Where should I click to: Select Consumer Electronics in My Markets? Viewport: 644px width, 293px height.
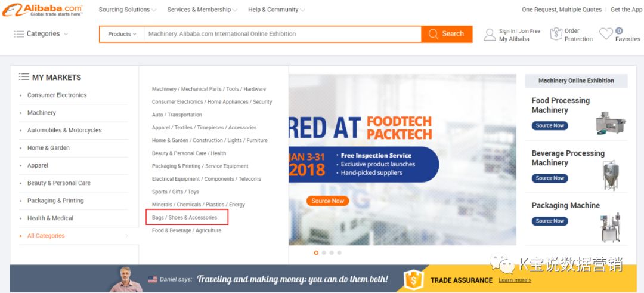tap(57, 95)
